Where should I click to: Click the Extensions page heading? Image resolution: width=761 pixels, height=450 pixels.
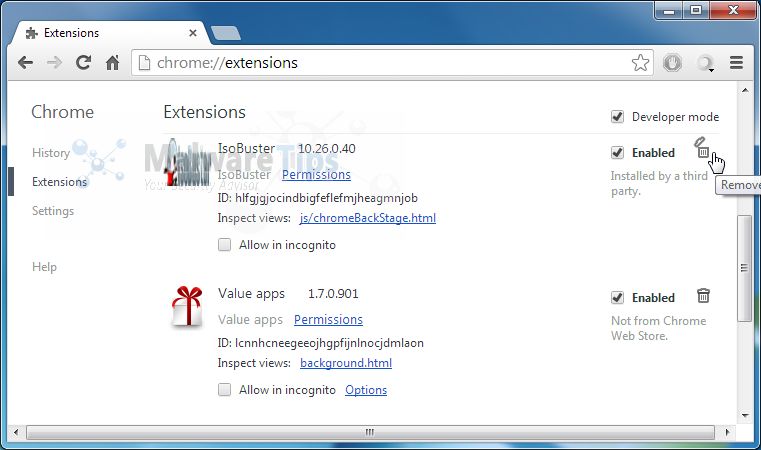[204, 112]
